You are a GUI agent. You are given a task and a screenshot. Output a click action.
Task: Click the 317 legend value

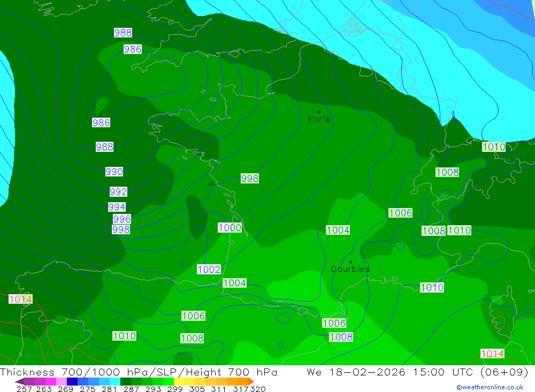point(240,389)
